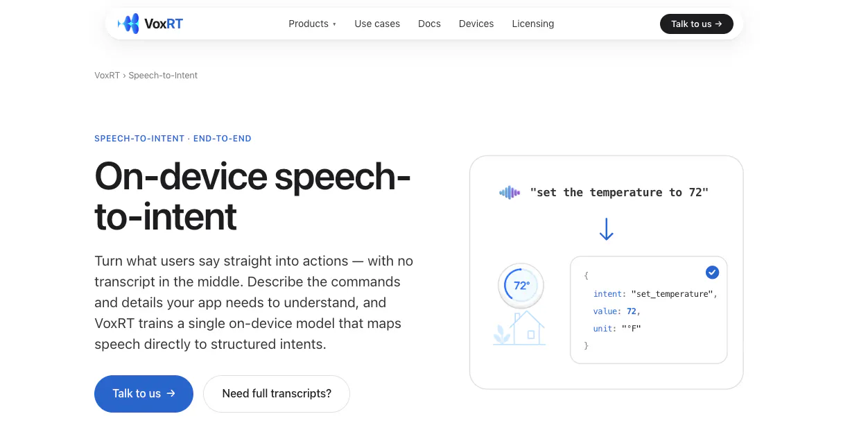Image resolution: width=868 pixels, height=448 pixels.
Task: Click the value: 72 code line
Action: pos(616,311)
